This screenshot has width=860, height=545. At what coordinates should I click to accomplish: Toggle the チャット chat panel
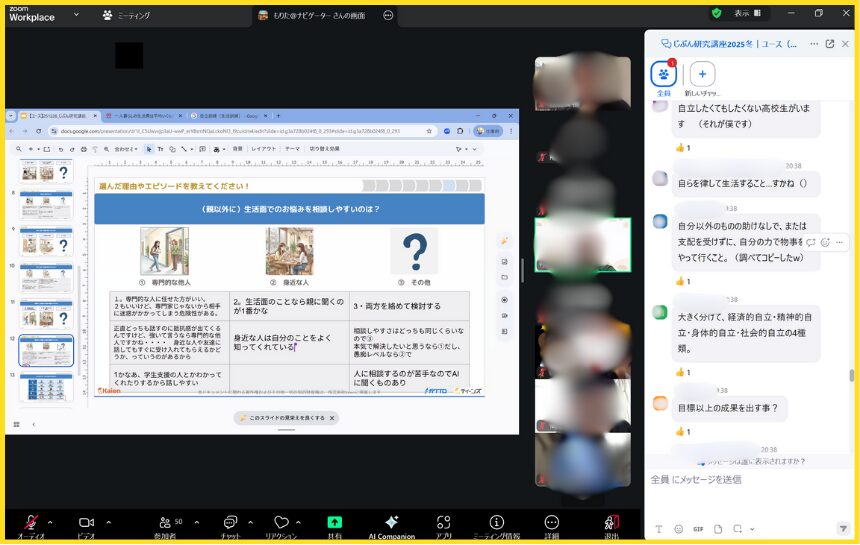(230, 525)
